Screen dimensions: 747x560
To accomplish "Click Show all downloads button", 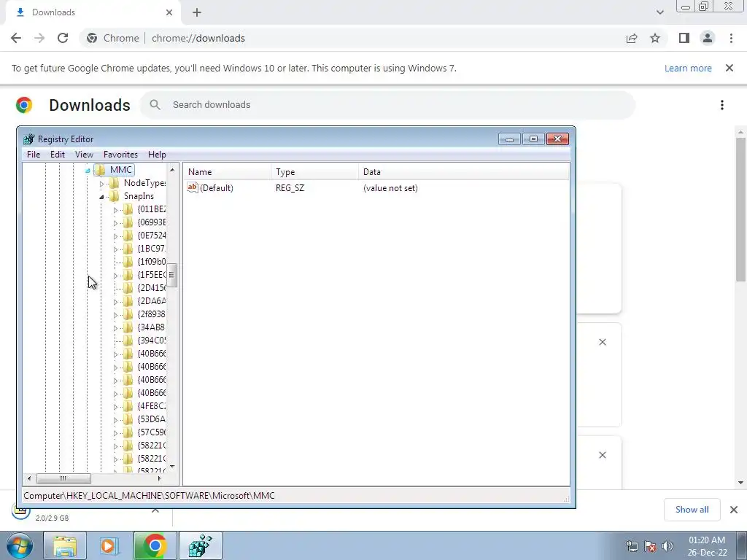I will (x=692, y=510).
